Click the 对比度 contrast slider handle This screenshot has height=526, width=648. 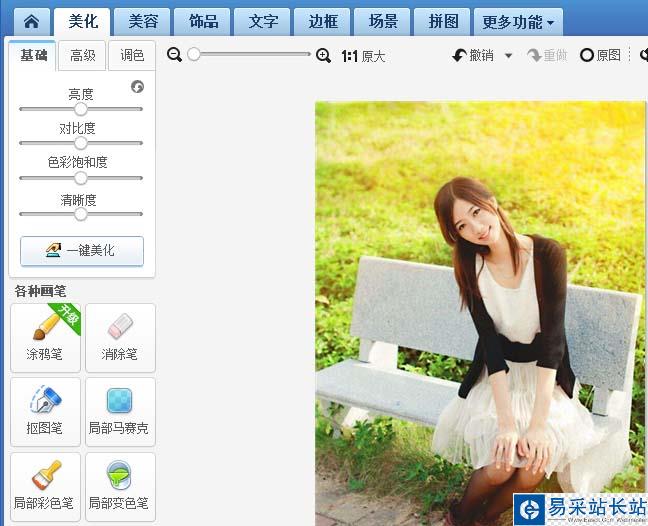[x=81, y=143]
